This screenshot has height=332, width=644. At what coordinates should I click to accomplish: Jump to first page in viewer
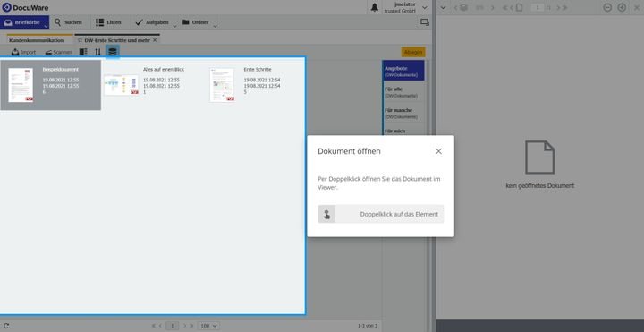coord(505,7)
